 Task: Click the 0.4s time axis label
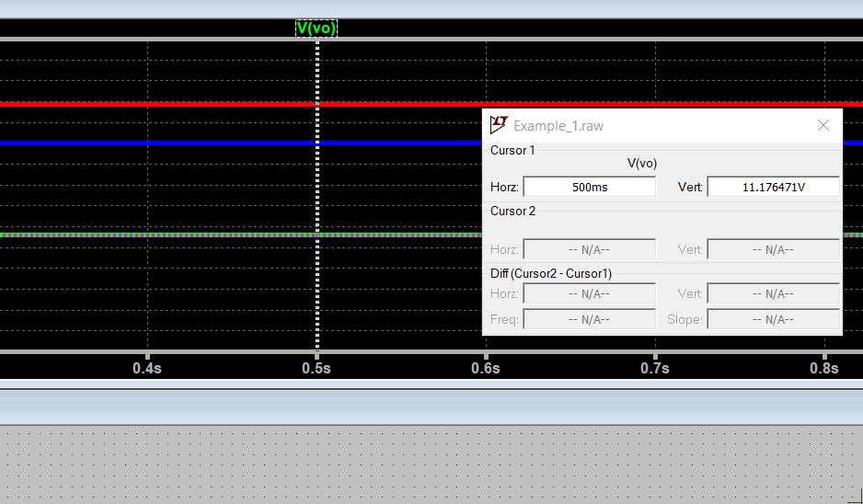click(x=147, y=368)
